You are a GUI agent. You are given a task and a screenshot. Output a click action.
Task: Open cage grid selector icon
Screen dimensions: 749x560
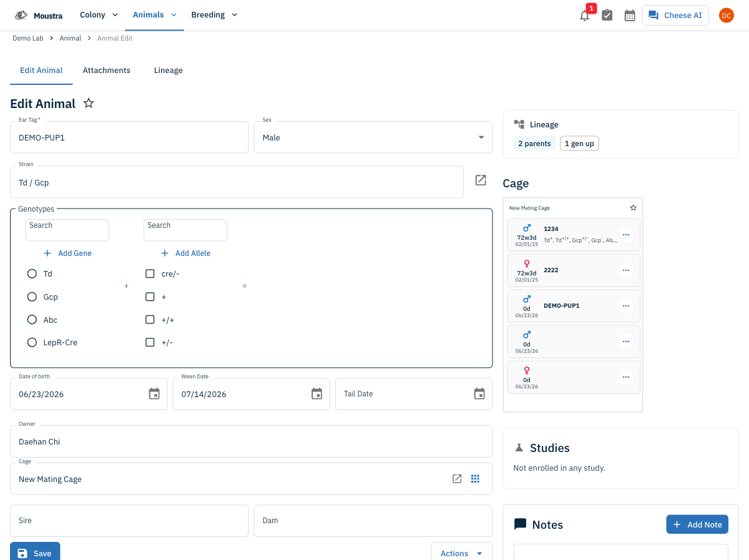coord(475,479)
